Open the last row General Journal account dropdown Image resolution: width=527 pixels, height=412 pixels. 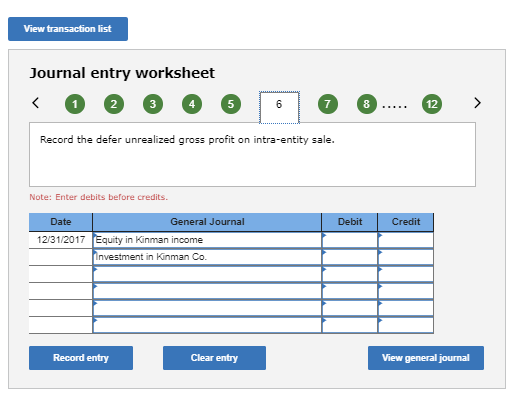click(x=207, y=325)
